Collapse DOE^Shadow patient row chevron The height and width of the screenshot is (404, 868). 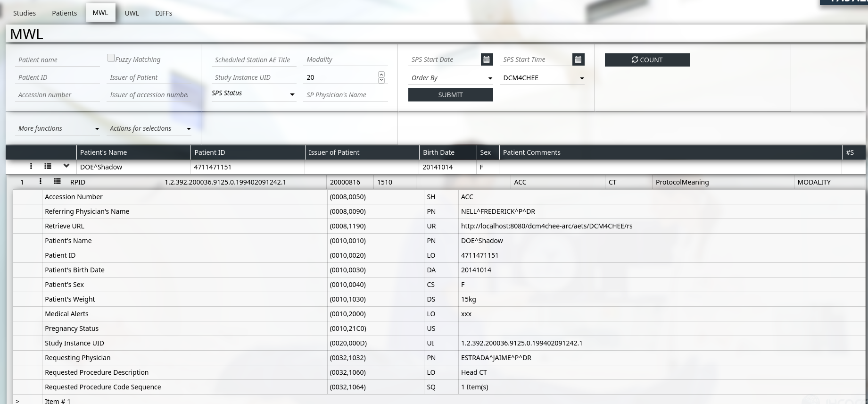tap(66, 166)
